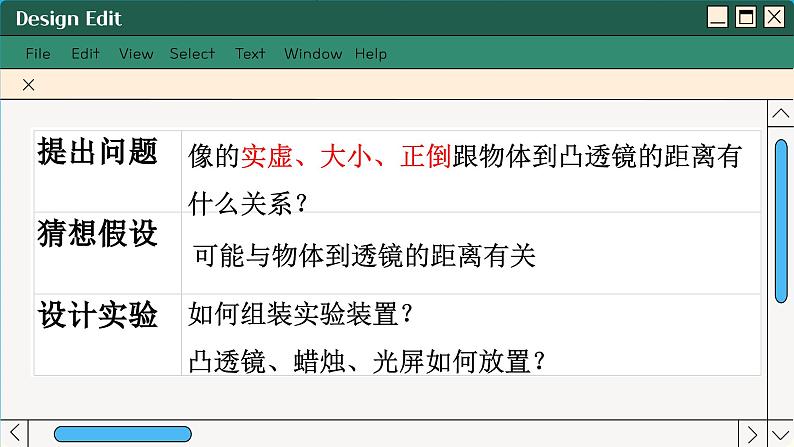Open the Edit menu
This screenshot has height=447, width=794.
[85, 54]
